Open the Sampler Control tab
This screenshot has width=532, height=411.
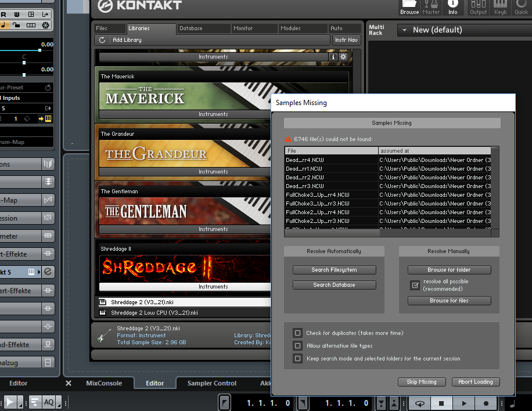coord(211,383)
